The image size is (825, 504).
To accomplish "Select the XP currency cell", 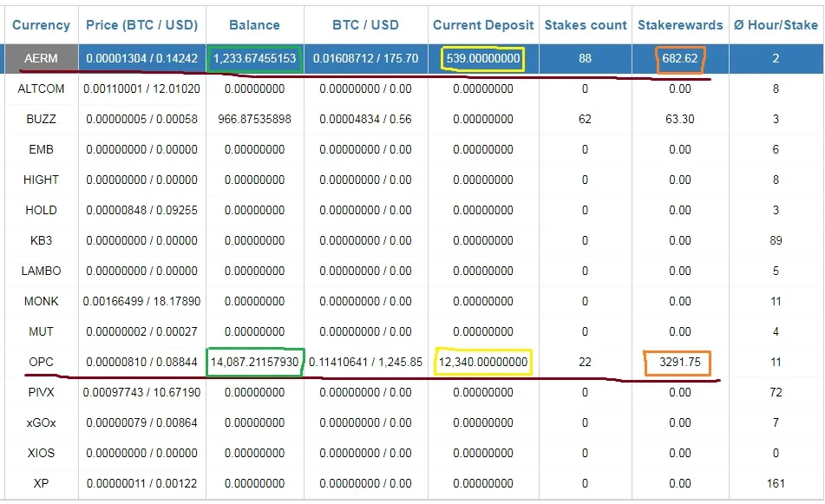I will (x=41, y=483).
